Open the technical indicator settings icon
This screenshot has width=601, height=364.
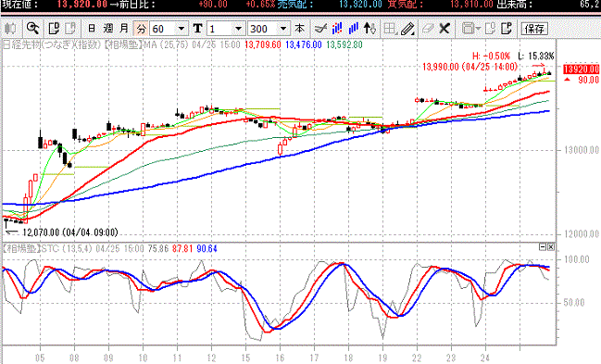click(320, 29)
